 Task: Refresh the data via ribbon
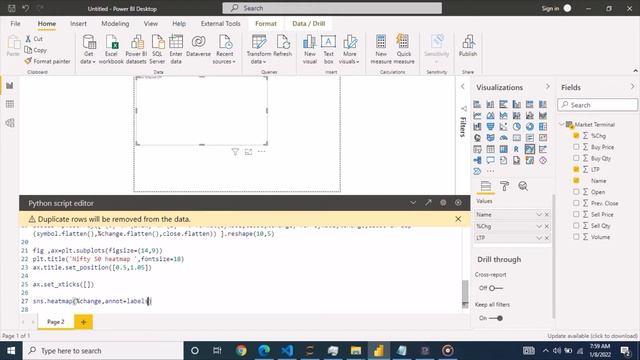pyautogui.click(x=282, y=46)
